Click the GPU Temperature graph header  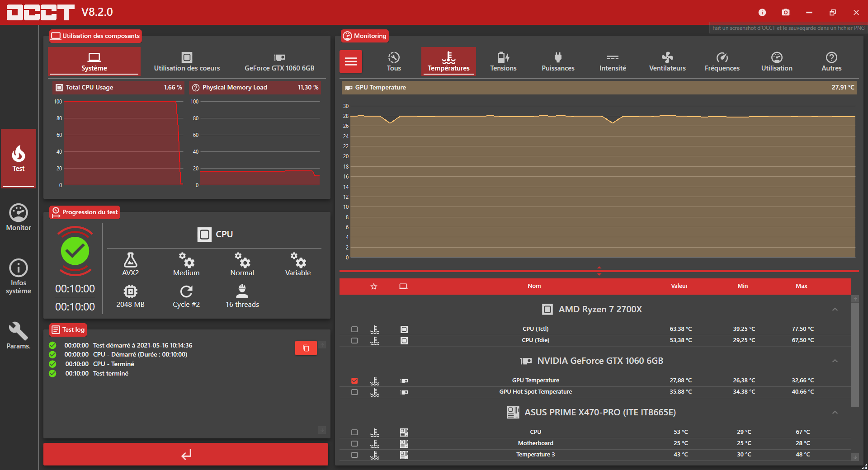599,88
